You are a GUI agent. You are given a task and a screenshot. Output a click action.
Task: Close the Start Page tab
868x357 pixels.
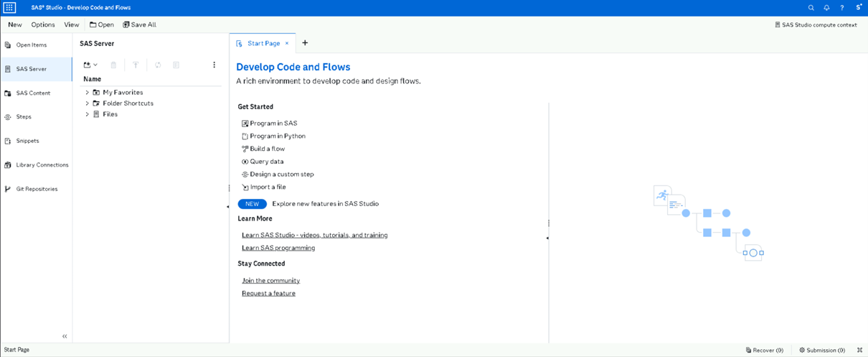pos(287,43)
